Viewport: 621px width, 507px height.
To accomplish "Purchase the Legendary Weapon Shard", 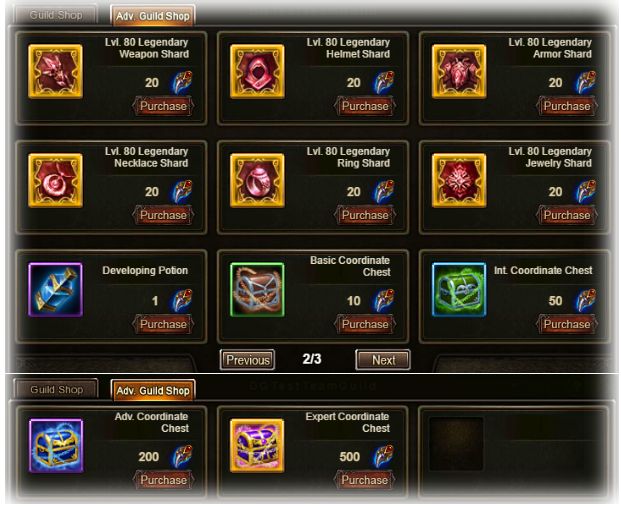I will (x=163, y=106).
